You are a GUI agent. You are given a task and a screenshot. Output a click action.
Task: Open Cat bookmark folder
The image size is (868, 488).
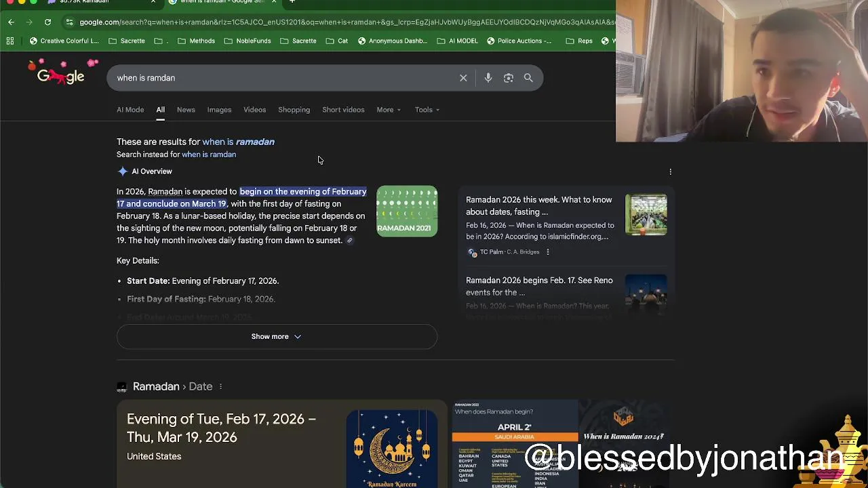point(336,41)
